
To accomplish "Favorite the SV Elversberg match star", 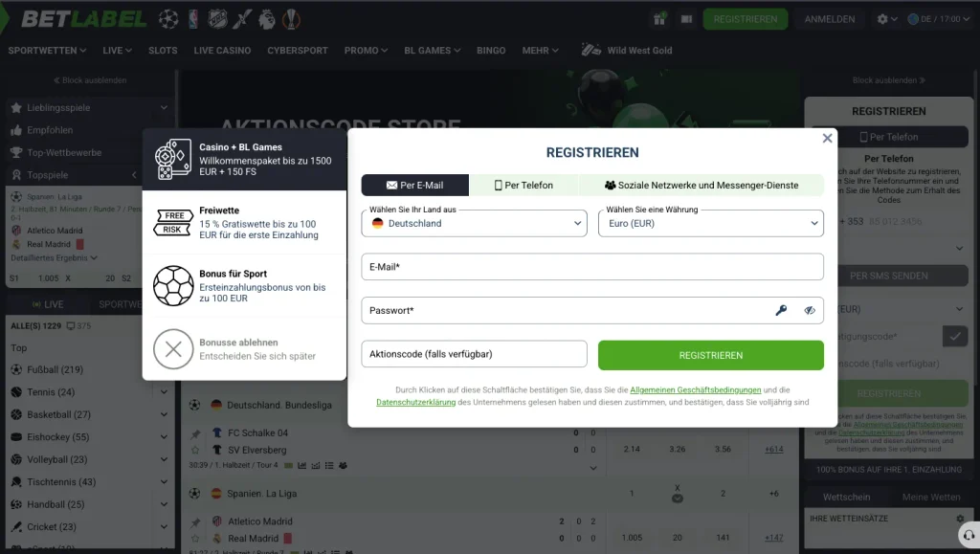I will [195, 450].
